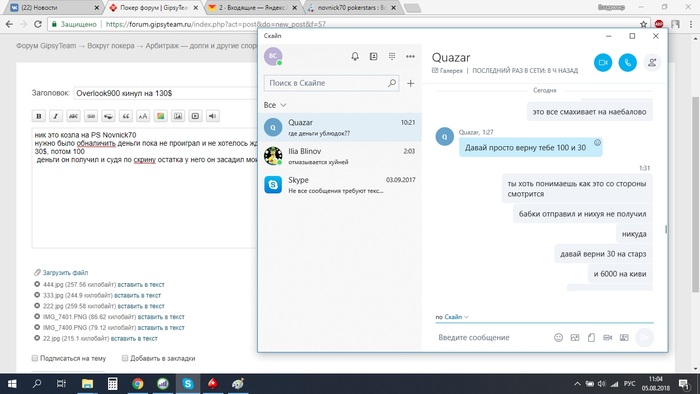Toggle bold formatting in forum editor
This screenshot has height=394, width=700.
pos(39,116)
